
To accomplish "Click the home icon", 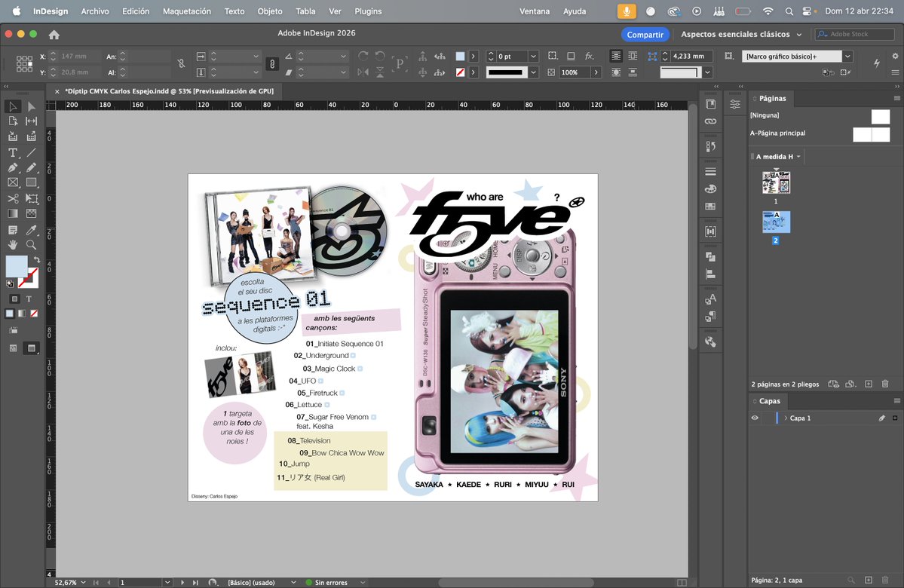I will tap(54, 35).
